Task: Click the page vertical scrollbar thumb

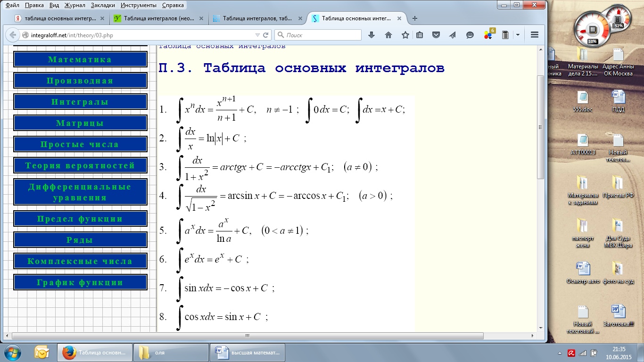Action: (541, 126)
